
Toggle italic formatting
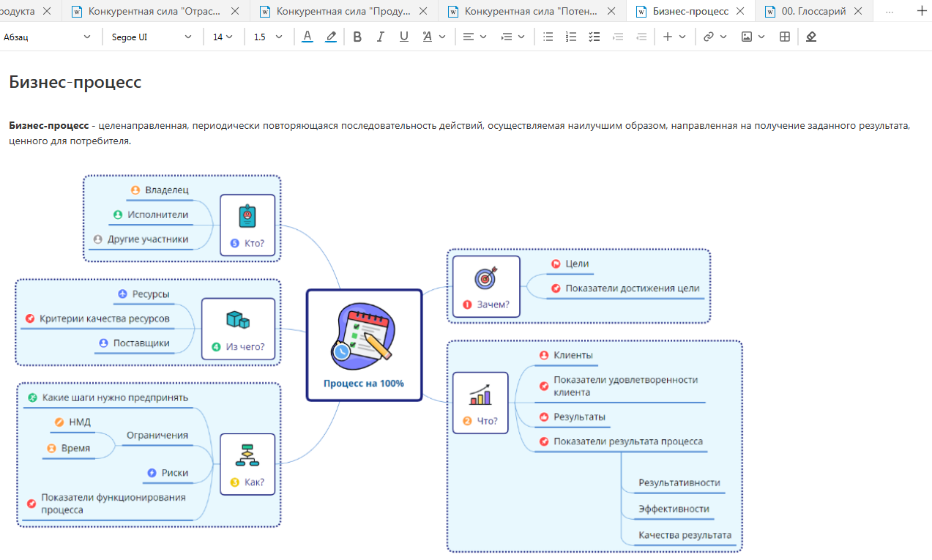(x=380, y=37)
